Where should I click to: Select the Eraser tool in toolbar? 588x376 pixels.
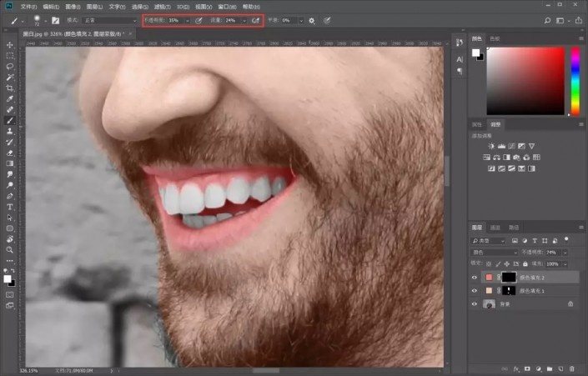pyautogui.click(x=10, y=153)
